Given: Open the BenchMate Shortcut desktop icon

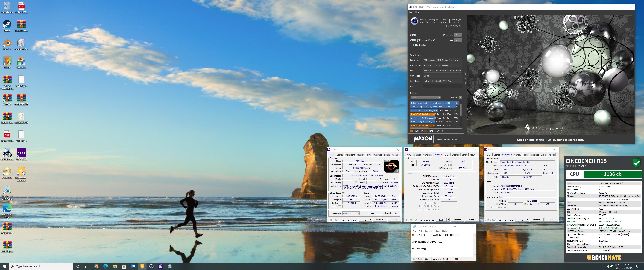Looking at the screenshot, I should pos(21,174).
